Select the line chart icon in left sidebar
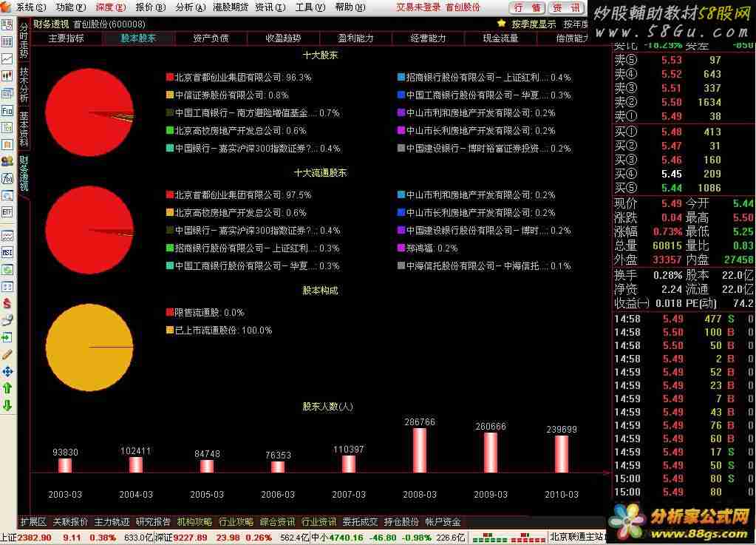Viewport: 756px width, 545px height. tap(7, 59)
